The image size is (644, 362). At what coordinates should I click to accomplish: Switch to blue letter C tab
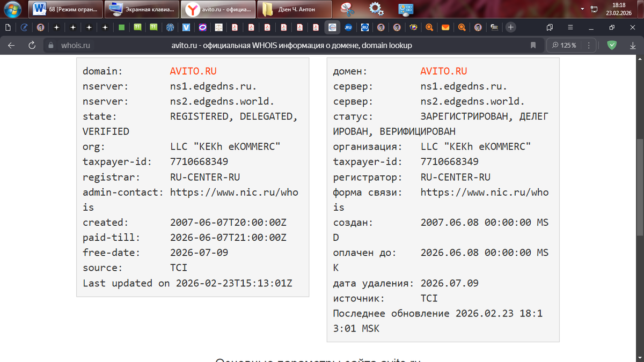(24, 27)
